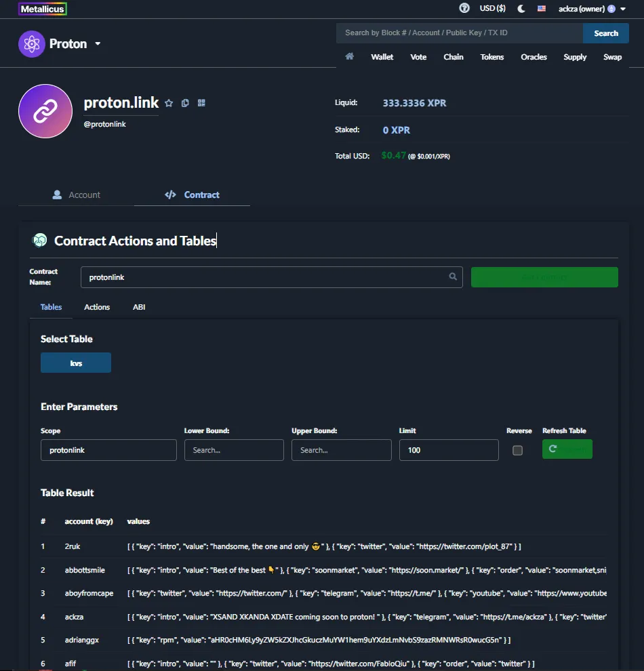Click the proton.link avatar image

click(45, 111)
